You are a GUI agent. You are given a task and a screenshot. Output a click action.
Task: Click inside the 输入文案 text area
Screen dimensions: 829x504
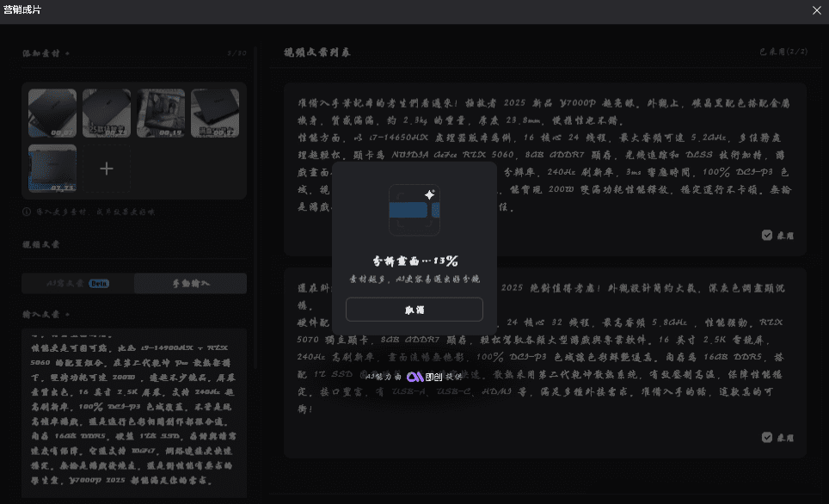(134, 413)
